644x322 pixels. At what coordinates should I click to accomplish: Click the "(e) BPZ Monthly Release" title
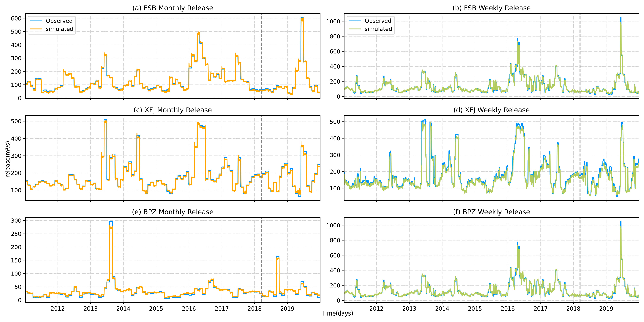[173, 212]
